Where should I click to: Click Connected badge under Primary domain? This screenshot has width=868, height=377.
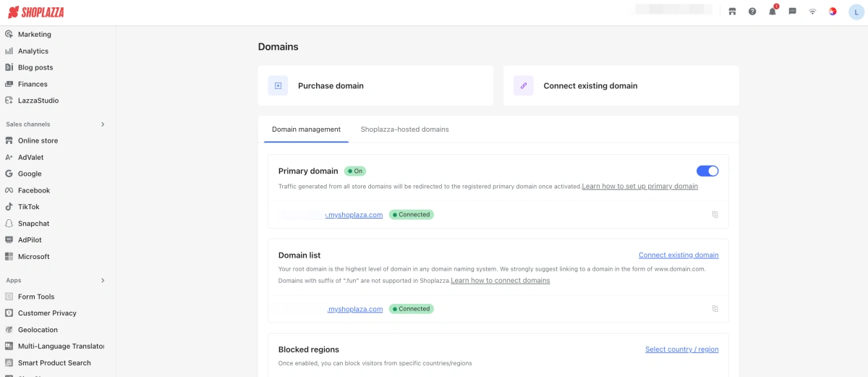click(x=412, y=214)
